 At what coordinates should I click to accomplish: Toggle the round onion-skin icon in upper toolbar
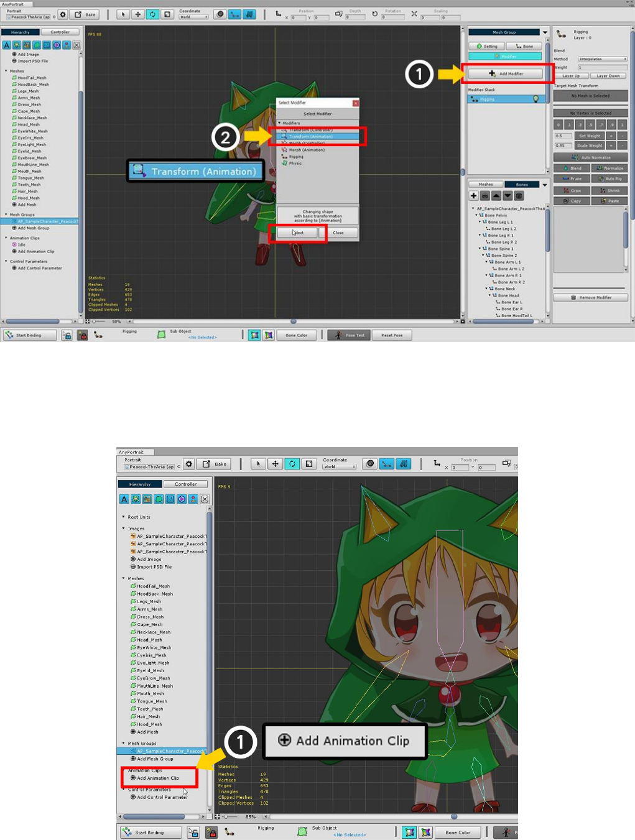[x=220, y=14]
